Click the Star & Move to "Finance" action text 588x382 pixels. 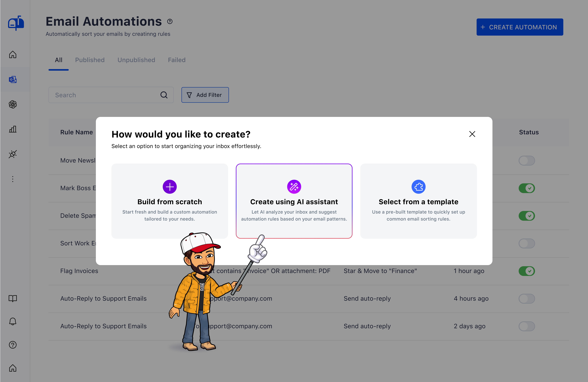380,271
